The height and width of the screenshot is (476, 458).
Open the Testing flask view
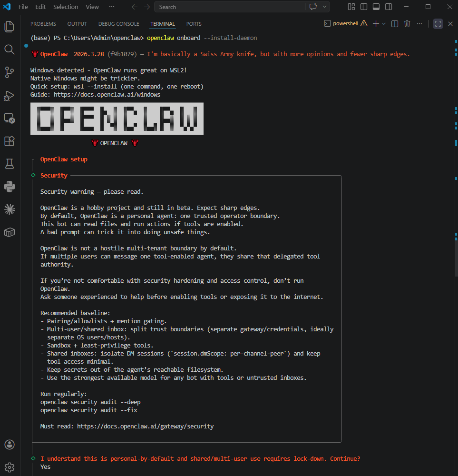pyautogui.click(x=10, y=164)
